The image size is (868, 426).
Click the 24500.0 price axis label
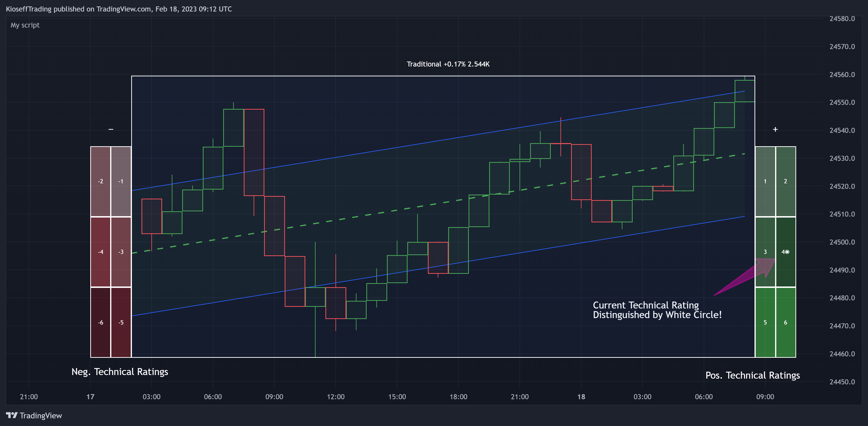pos(842,242)
